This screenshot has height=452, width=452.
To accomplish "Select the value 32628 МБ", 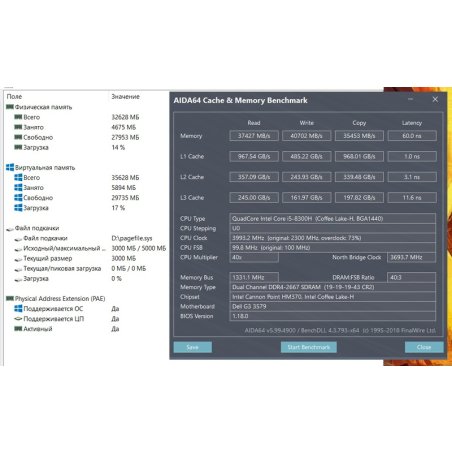I will [x=125, y=117].
